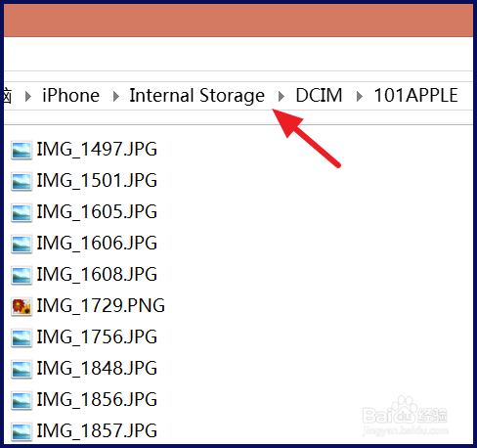The image size is (477, 448).
Task: Navigate to Internal Storage breadcrumb
Action: 197,96
